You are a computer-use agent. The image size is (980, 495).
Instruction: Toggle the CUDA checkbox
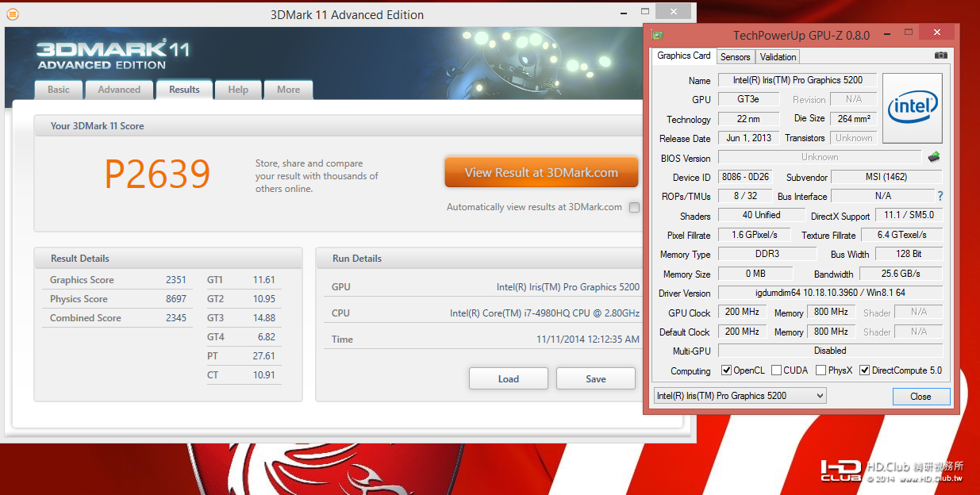[x=776, y=370]
